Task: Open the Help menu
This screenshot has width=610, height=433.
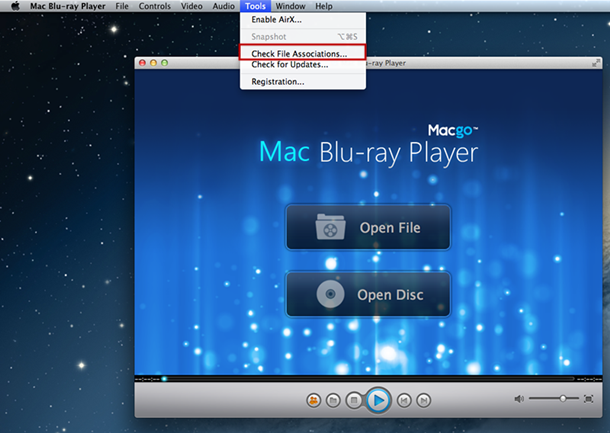Action: pyautogui.click(x=324, y=6)
